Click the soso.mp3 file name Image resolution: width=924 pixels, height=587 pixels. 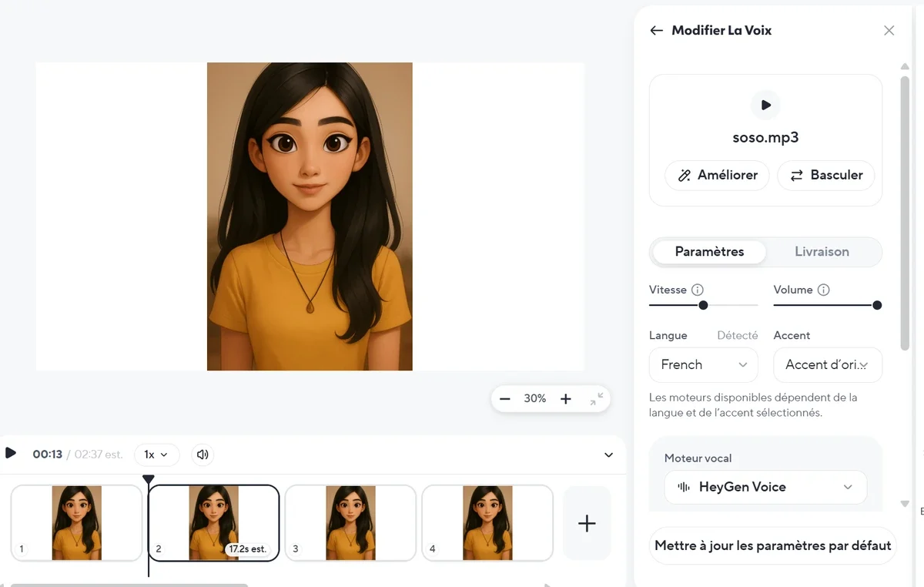pyautogui.click(x=765, y=139)
